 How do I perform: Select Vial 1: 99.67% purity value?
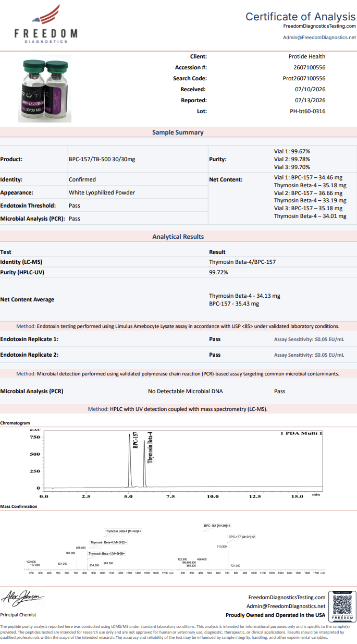coord(292,152)
